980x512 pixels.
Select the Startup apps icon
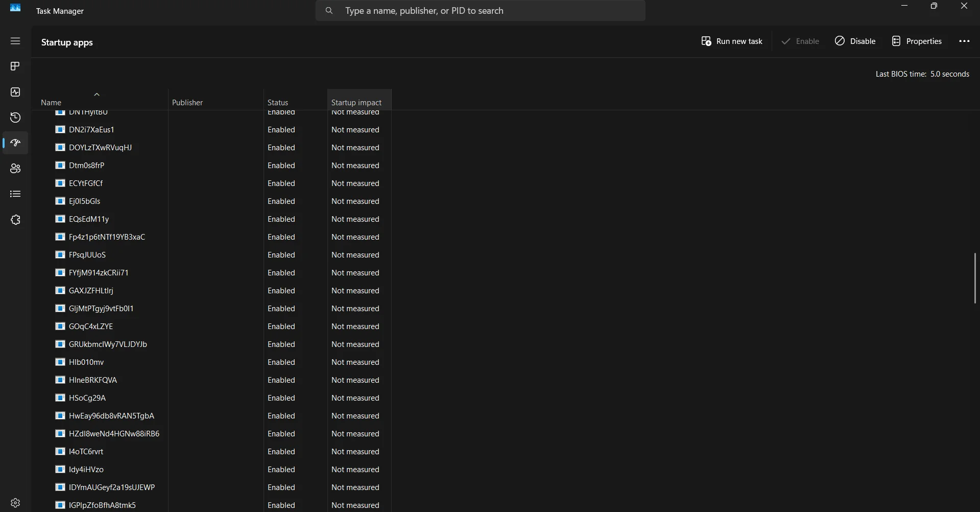pos(15,143)
